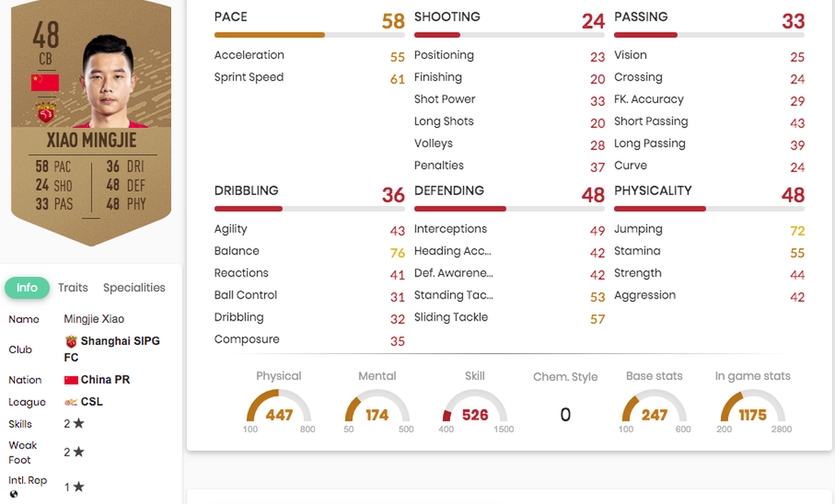This screenshot has height=504, width=835.
Task: Click the Chem. Style value 0
Action: click(566, 414)
